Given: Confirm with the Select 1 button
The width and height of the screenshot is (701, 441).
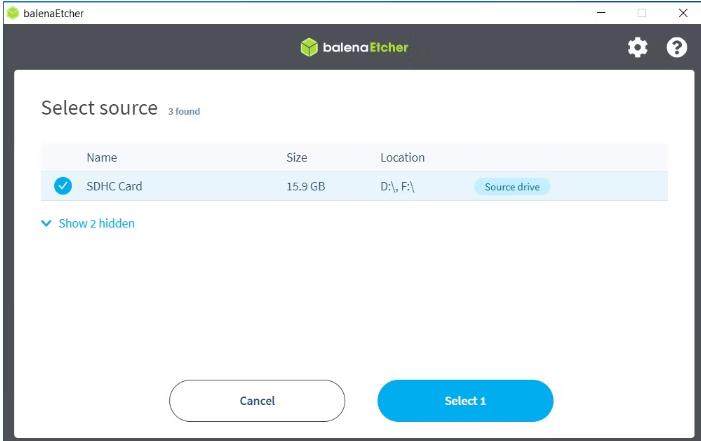Looking at the screenshot, I should pyautogui.click(x=465, y=401).
